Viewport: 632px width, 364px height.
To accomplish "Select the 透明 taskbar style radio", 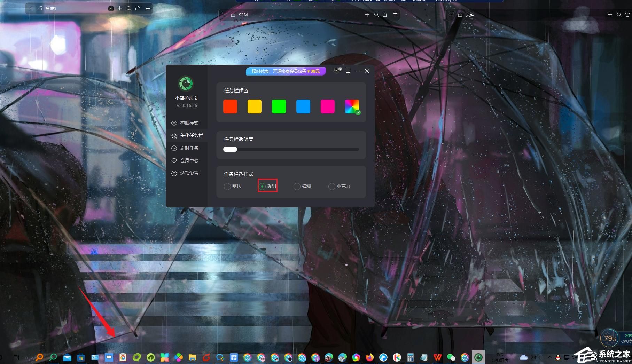I will 267,186.
